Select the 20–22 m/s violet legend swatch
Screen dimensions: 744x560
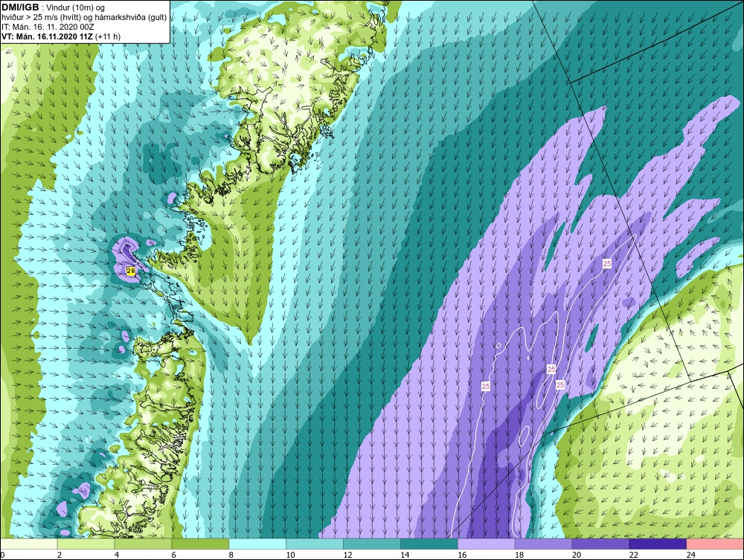pos(600,544)
